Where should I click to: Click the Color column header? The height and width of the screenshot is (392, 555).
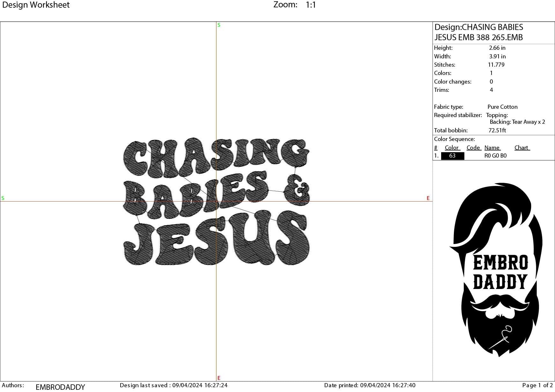(453, 148)
